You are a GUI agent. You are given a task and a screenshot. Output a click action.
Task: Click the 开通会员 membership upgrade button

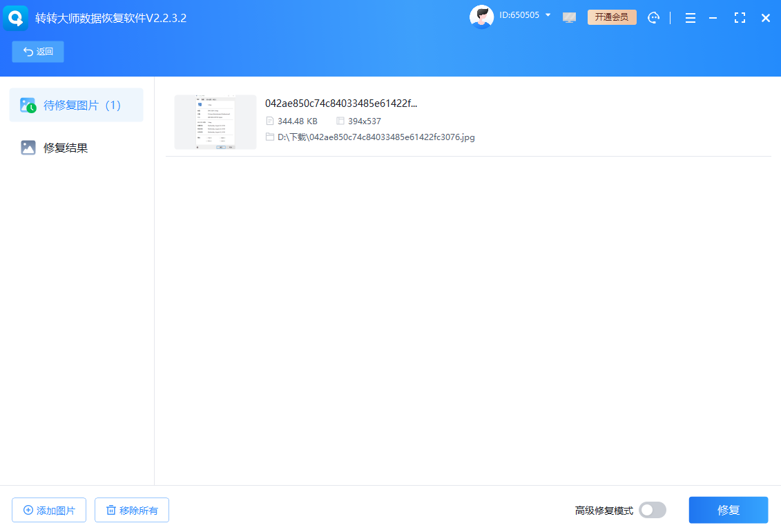pos(612,17)
